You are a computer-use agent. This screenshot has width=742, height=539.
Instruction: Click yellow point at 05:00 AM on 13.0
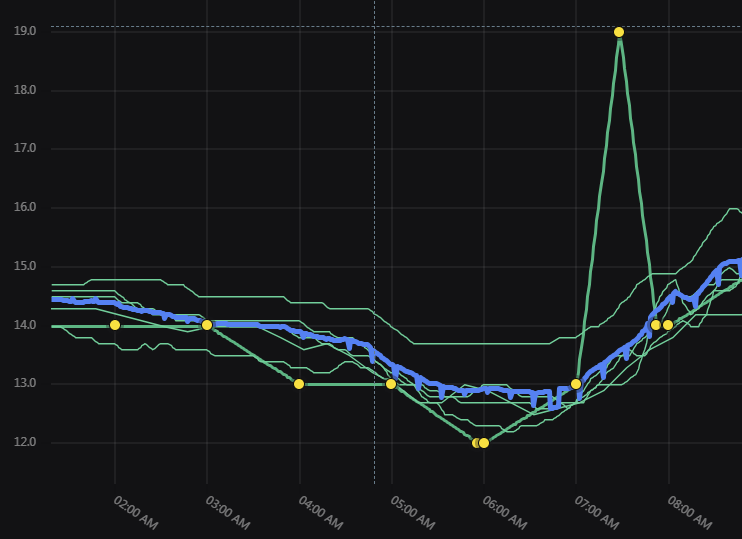[x=391, y=384]
